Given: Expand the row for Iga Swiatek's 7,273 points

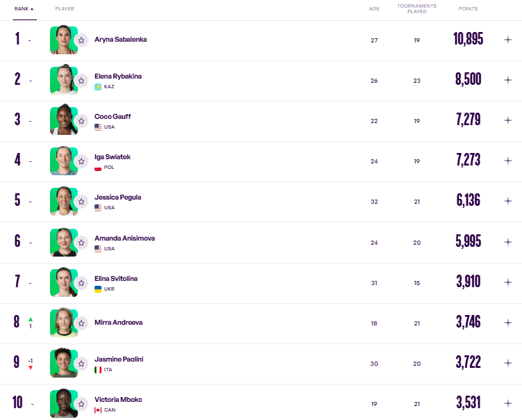Looking at the screenshot, I should pos(508,161).
